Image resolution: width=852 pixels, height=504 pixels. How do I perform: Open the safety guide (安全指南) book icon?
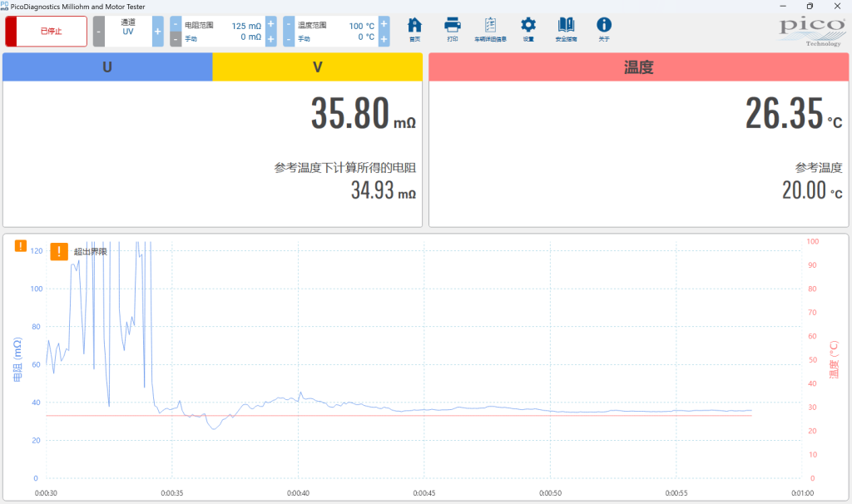tap(566, 26)
